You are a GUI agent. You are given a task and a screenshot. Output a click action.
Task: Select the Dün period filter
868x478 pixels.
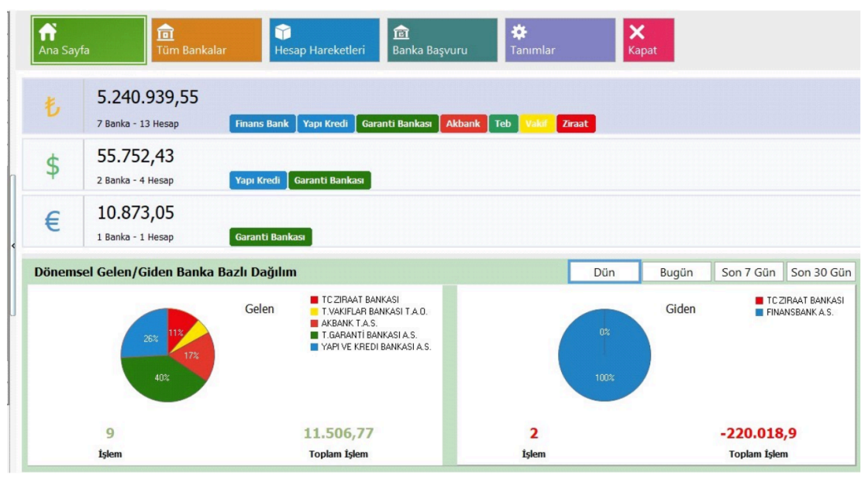click(x=604, y=273)
